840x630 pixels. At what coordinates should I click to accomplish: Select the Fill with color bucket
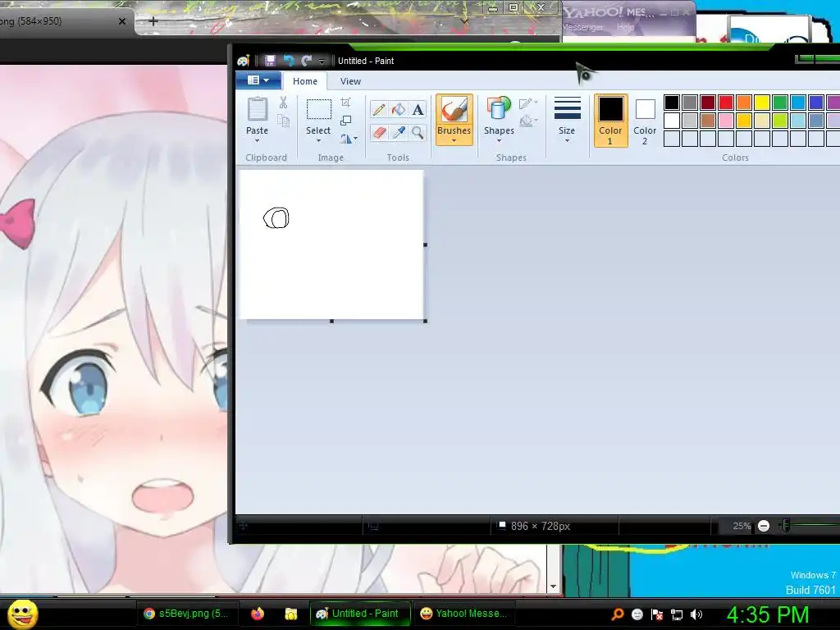398,109
